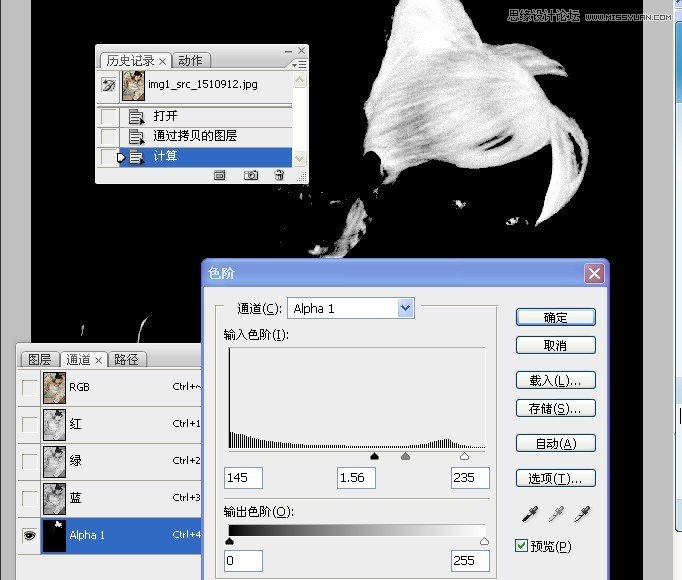Create new snapshot with camera icon

pos(251,175)
